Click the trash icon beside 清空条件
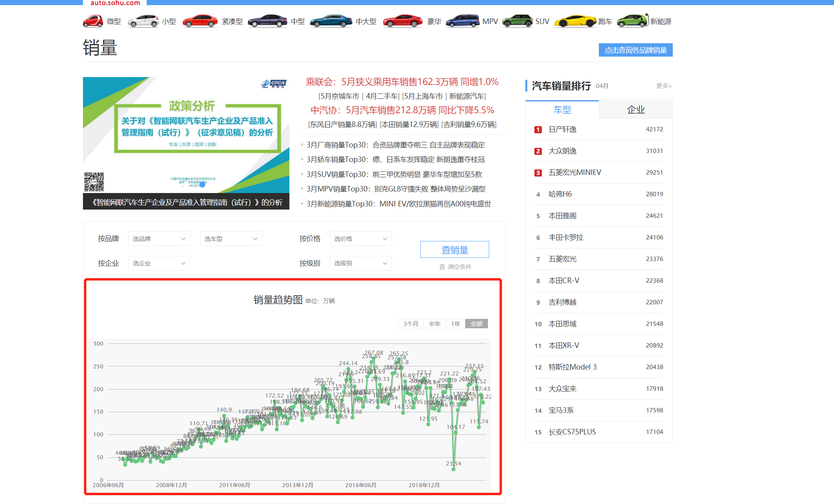Image resolution: width=834 pixels, height=504 pixels. coord(442,267)
